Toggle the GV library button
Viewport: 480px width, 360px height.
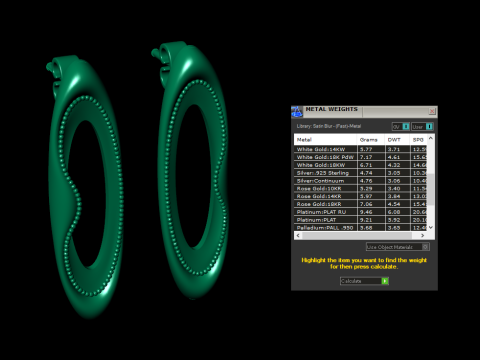(x=401, y=126)
